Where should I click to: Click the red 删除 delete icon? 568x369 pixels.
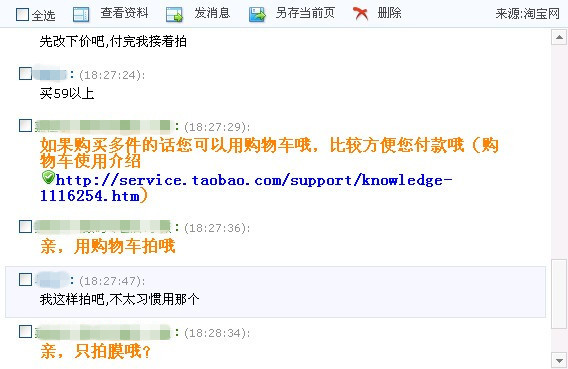(x=360, y=14)
